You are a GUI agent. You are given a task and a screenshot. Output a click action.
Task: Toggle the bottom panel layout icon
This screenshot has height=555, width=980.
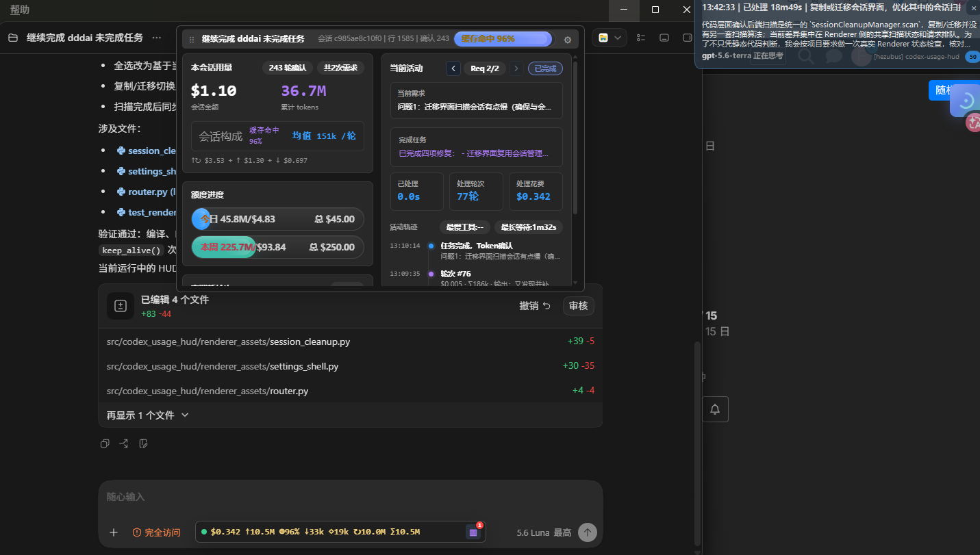point(664,38)
